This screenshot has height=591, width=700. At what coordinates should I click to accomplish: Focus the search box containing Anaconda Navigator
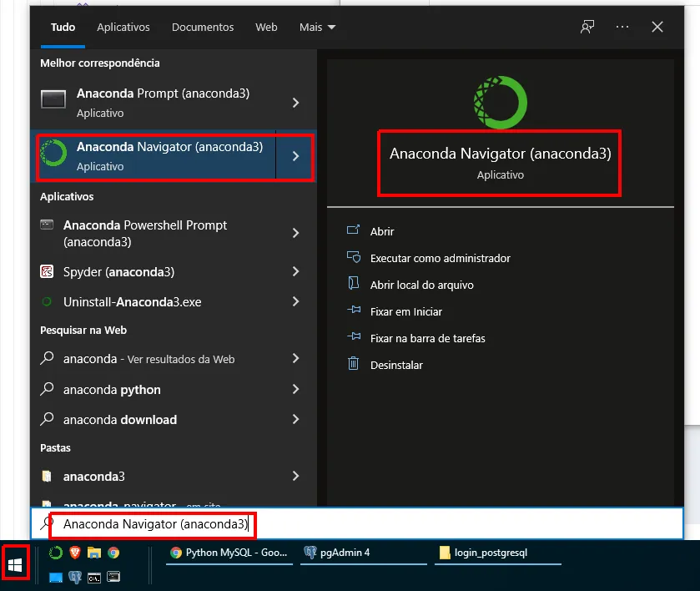click(x=357, y=523)
